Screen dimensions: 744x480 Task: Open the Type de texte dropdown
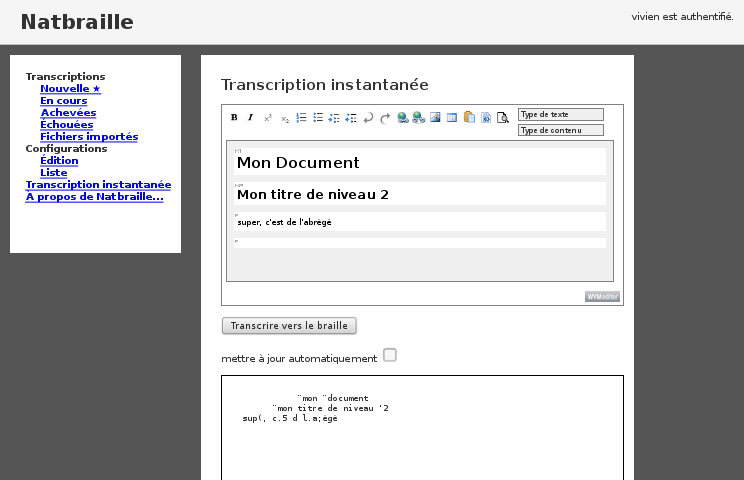click(x=561, y=114)
